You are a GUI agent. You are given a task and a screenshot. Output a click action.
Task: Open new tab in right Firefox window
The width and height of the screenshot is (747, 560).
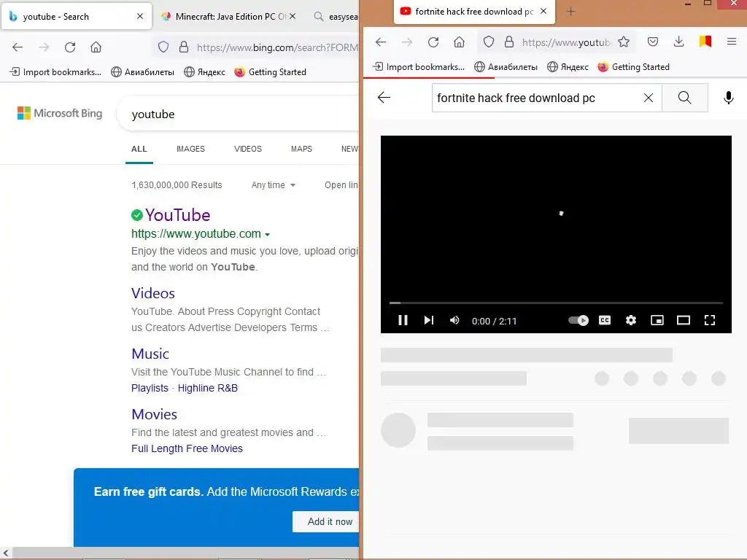pos(570,12)
